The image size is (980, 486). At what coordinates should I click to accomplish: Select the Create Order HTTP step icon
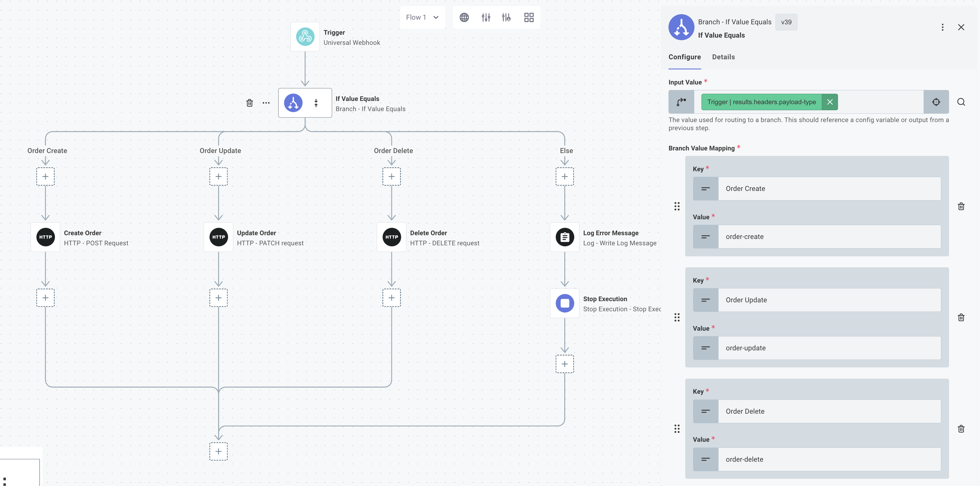coord(45,237)
